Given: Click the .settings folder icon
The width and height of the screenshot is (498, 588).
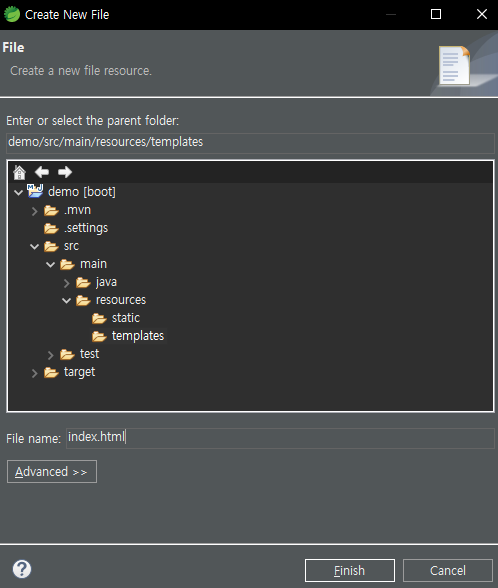Looking at the screenshot, I should click(x=51, y=228).
